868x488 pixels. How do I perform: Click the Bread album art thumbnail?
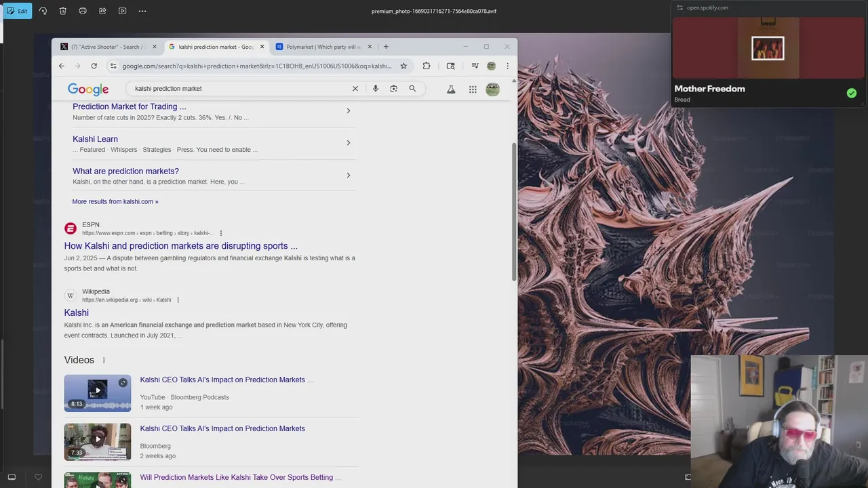click(x=768, y=48)
